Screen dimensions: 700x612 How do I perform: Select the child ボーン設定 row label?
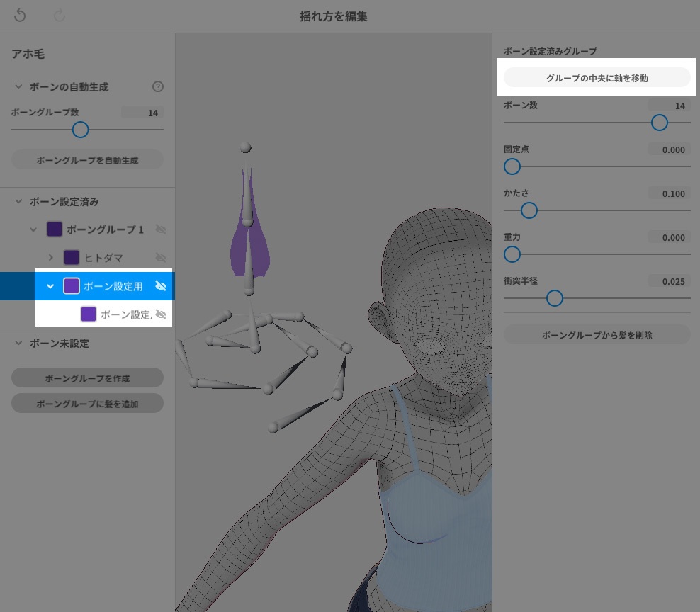[x=126, y=314]
